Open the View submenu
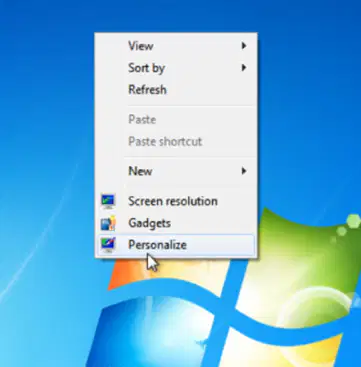Screen dimensions: 361x367 [176, 46]
